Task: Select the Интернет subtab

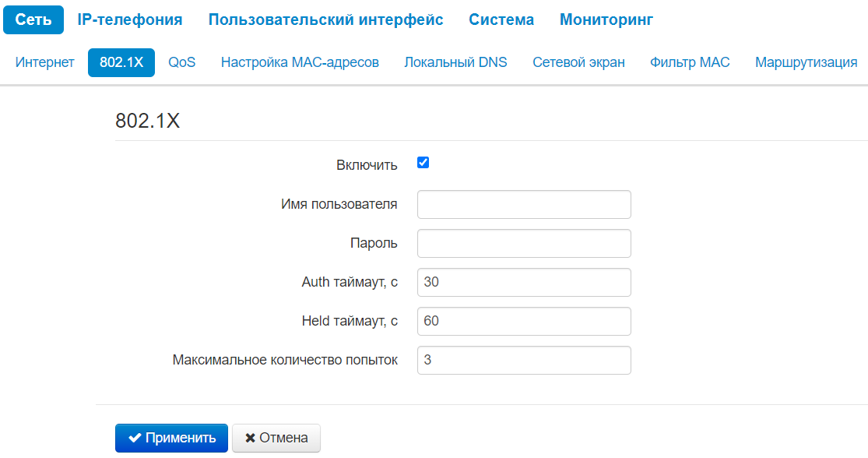Action: click(x=45, y=62)
